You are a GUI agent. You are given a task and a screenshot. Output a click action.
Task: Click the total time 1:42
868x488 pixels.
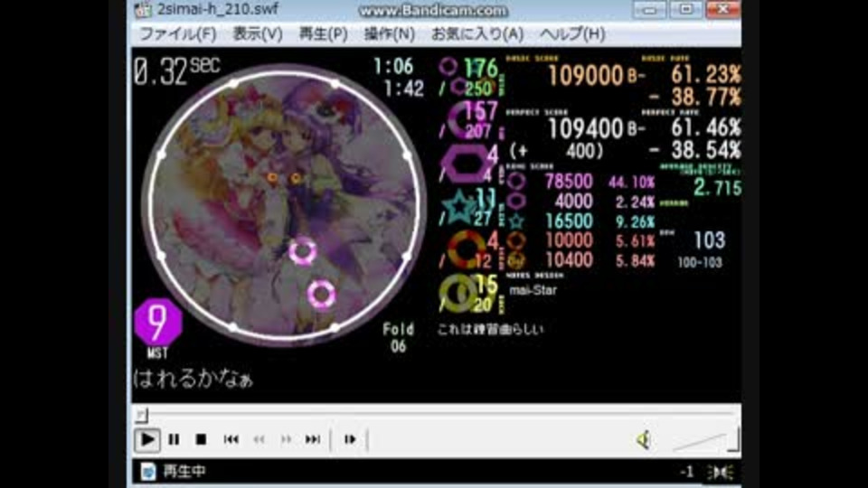[404, 89]
